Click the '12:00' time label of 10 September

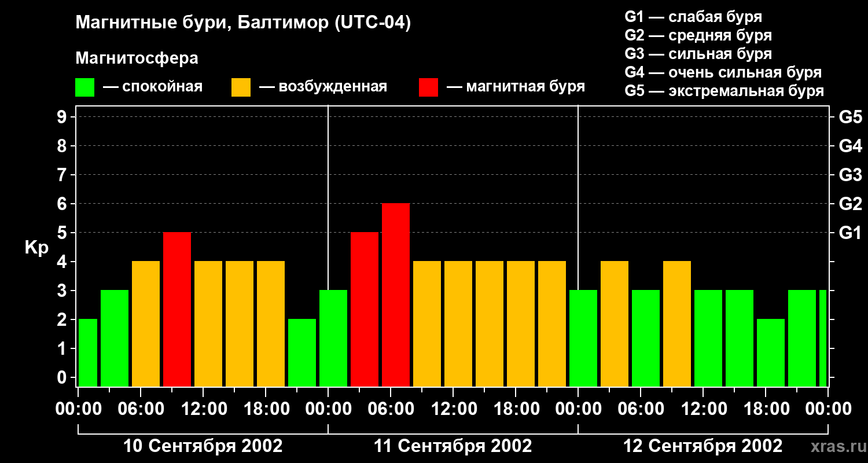pos(203,409)
